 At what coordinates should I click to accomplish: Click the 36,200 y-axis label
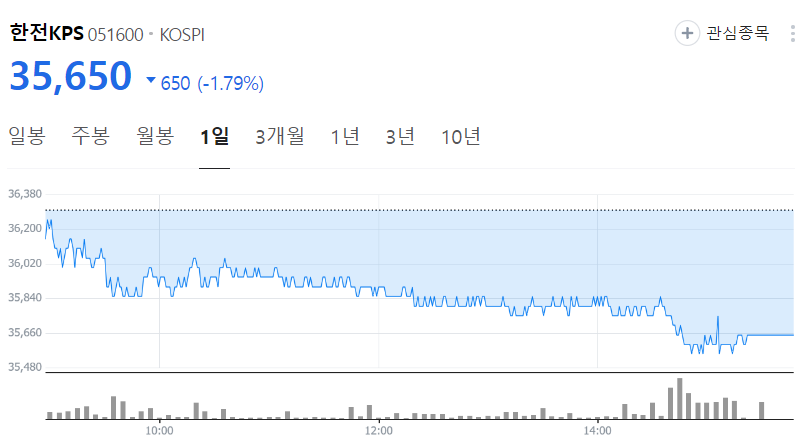click(25, 228)
